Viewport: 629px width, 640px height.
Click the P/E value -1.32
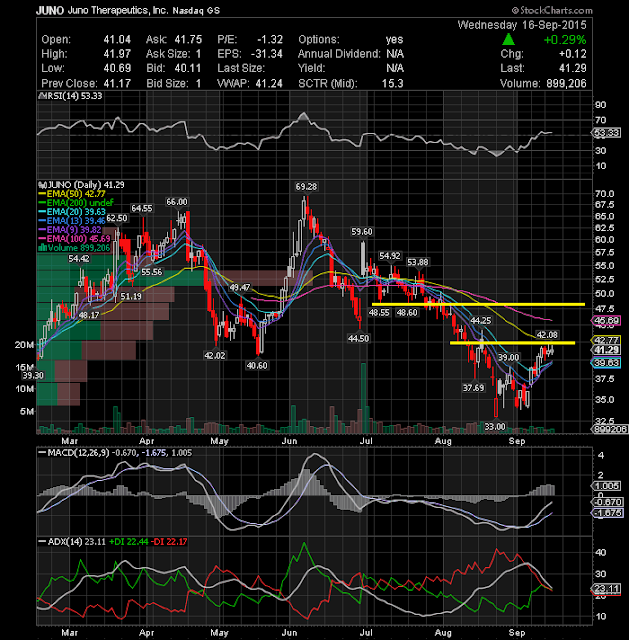270,40
